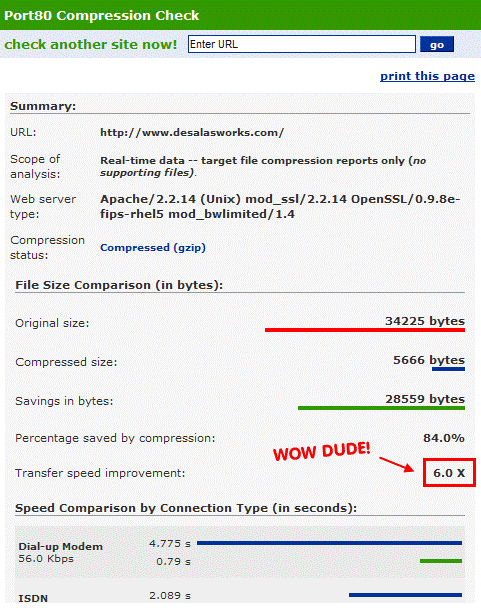
Task: Click the blue go button
Action: [437, 45]
